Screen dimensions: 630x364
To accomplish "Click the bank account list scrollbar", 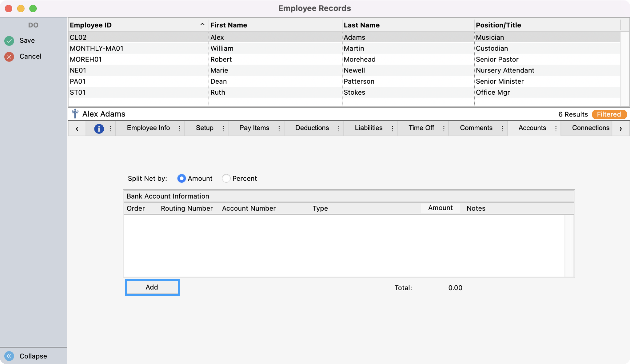I will (569, 246).
